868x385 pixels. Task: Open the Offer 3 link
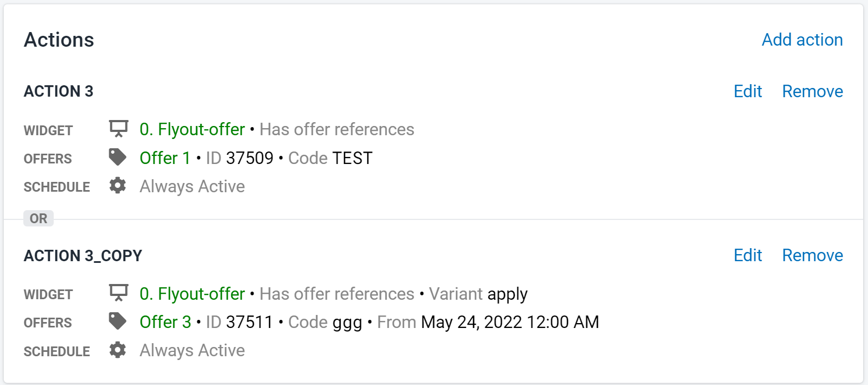click(165, 322)
